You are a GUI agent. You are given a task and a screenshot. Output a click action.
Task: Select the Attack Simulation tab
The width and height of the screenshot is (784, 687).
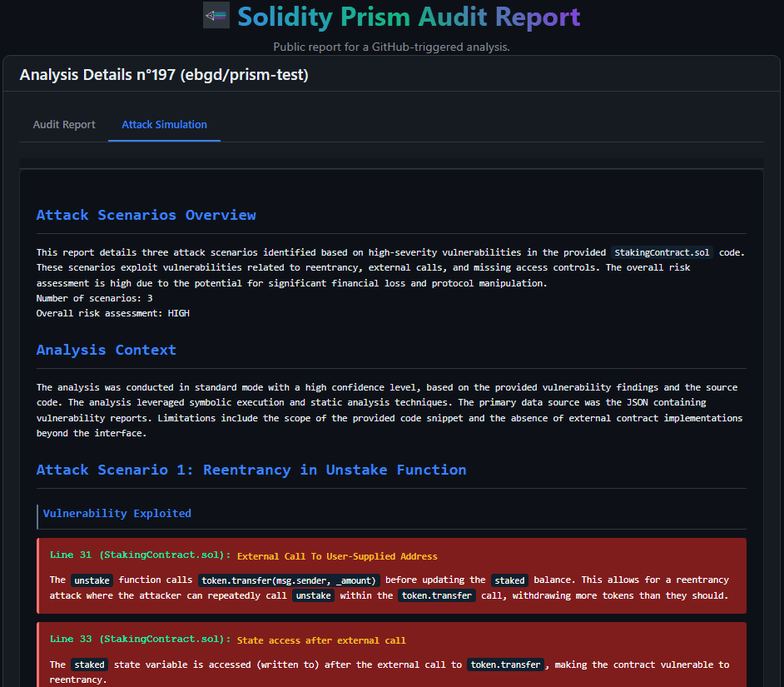[x=164, y=124]
